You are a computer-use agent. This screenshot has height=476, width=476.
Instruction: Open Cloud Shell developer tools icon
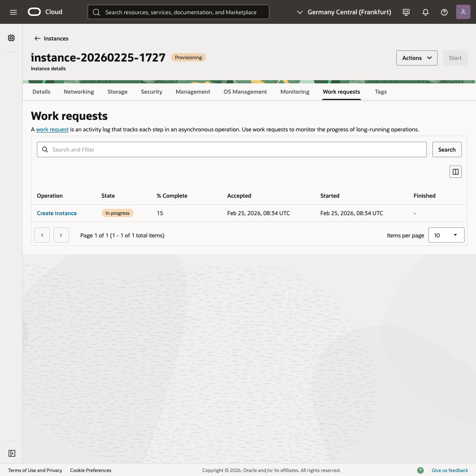(x=406, y=12)
